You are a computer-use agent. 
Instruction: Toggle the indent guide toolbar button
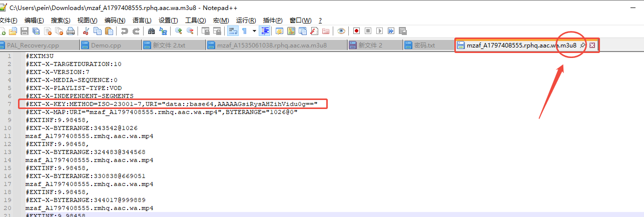pos(265,31)
